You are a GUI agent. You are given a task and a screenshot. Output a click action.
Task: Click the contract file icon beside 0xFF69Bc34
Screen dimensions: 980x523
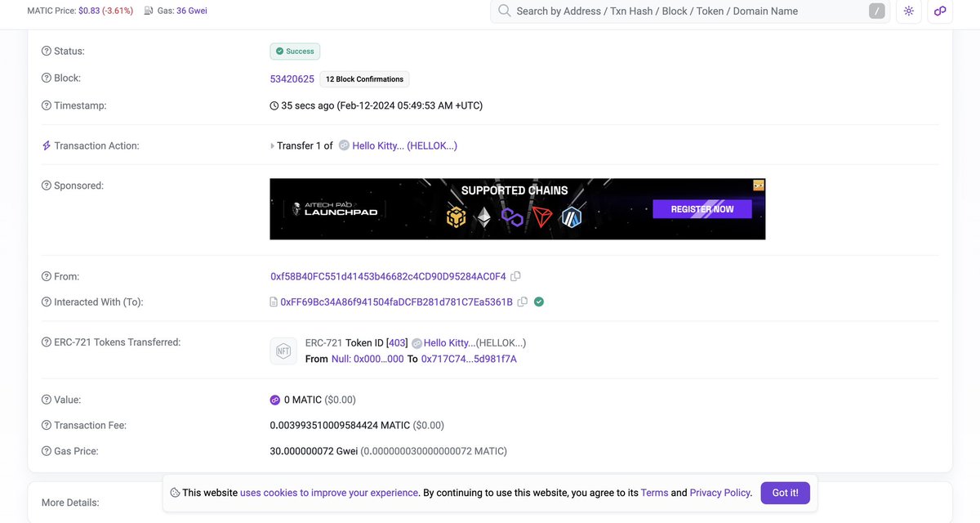tap(274, 302)
